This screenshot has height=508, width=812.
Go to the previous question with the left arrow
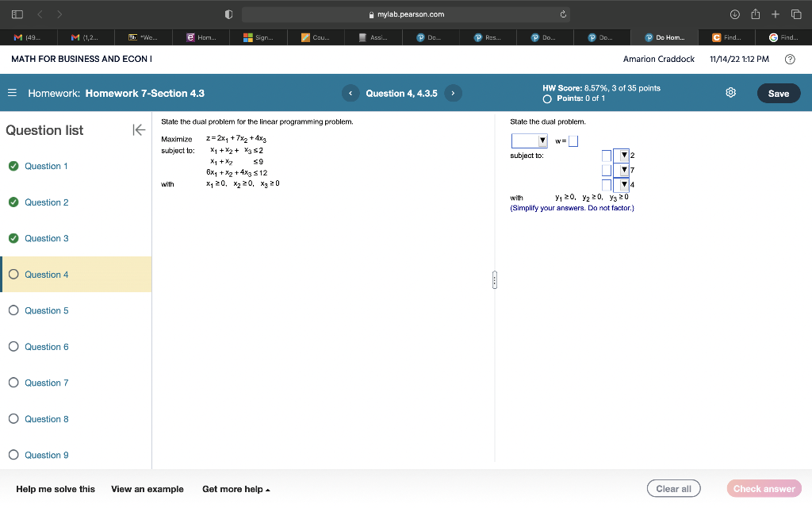coord(350,93)
